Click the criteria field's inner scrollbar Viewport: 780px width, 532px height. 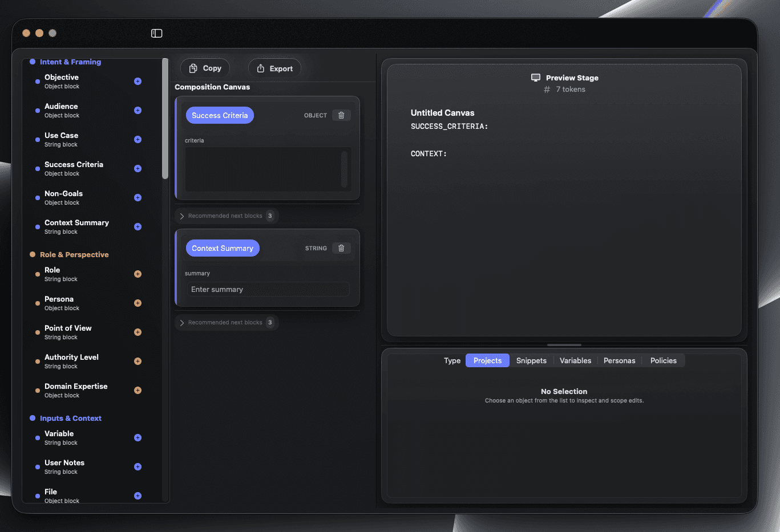pos(344,169)
